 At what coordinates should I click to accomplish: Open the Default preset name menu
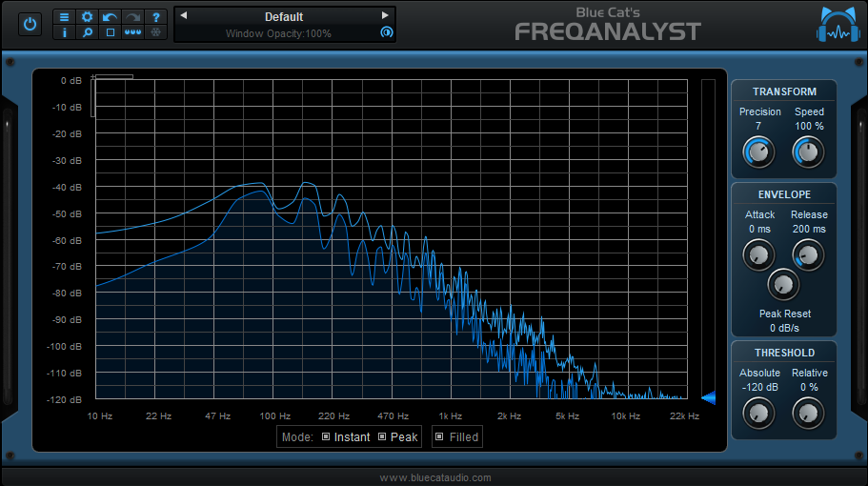point(284,16)
